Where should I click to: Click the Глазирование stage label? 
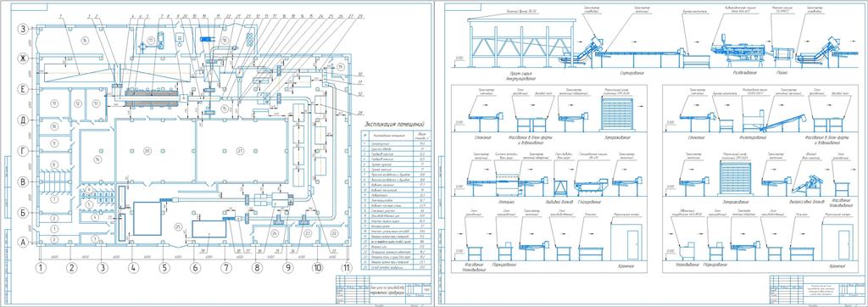coord(593,202)
